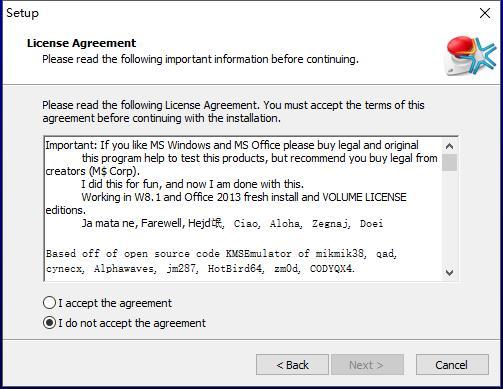The height and width of the screenshot is (389, 503).
Task: Click the "You must accept the terms" instruction text
Action: point(344,105)
